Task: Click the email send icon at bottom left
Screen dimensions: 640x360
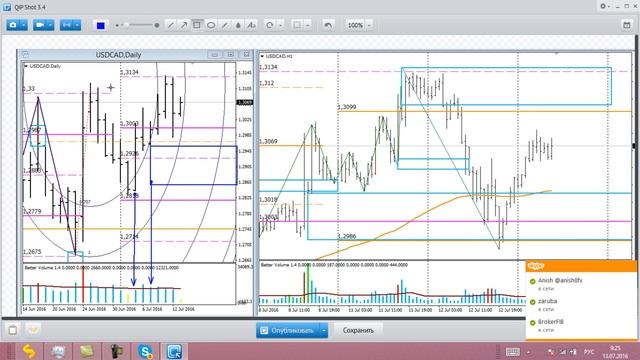Action: click(33, 330)
